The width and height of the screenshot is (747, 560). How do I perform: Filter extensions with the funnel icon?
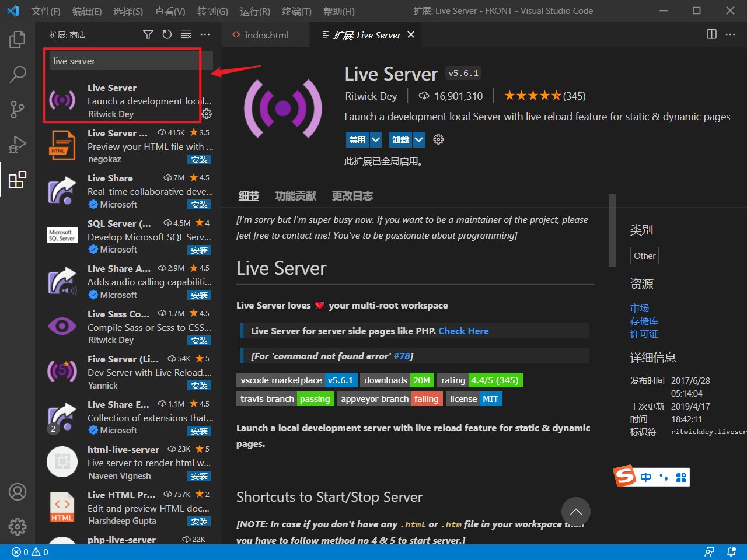[x=148, y=35]
